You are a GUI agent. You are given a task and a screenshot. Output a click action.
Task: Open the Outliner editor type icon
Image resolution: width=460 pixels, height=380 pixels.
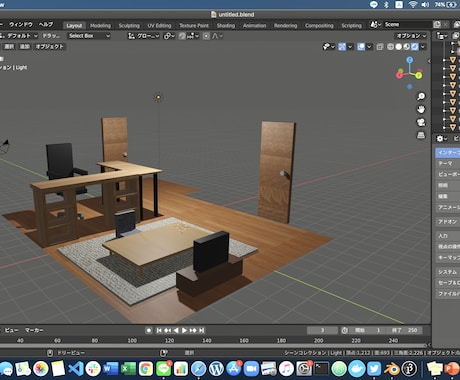click(442, 36)
